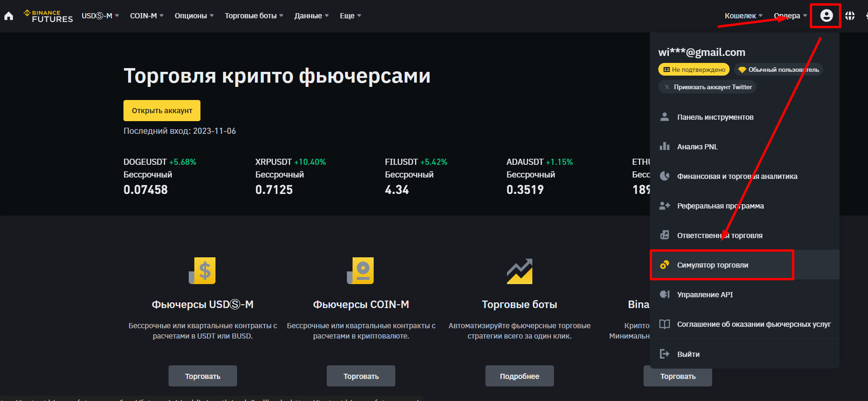Click the FILUSDT price 4.34

tap(397, 190)
